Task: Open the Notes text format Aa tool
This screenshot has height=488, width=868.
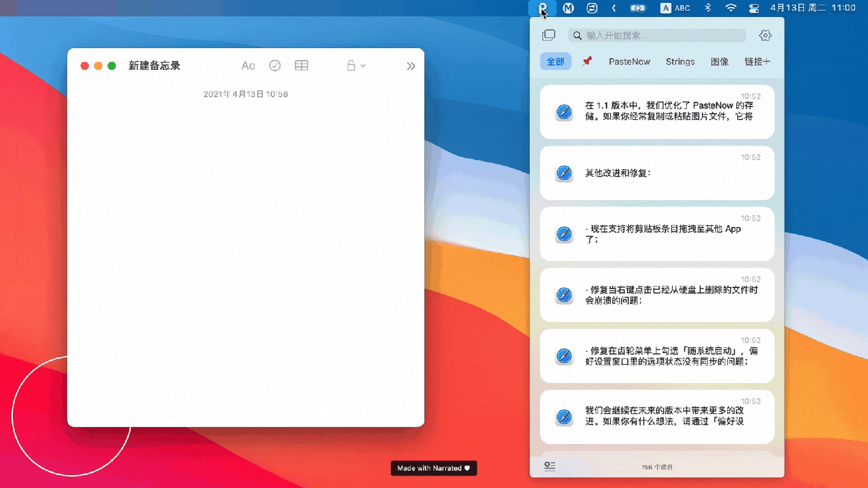Action: coord(248,66)
